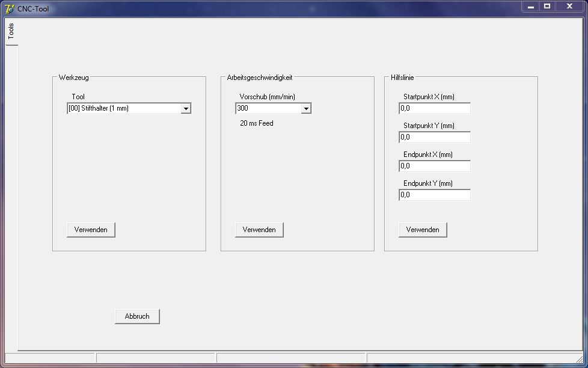Click the Vorschub value field showing 300

pos(268,109)
